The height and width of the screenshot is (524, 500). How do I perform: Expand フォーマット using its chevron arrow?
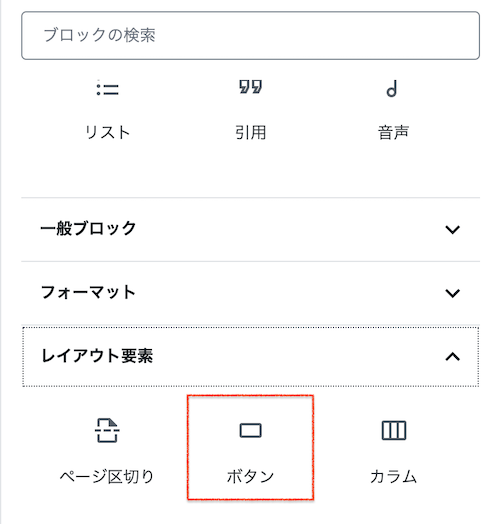tap(453, 293)
